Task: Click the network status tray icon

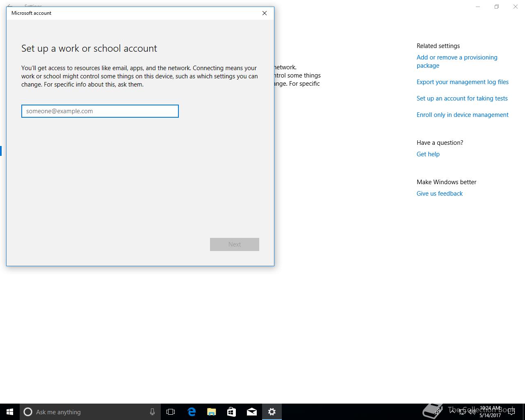Action: pyautogui.click(x=462, y=412)
